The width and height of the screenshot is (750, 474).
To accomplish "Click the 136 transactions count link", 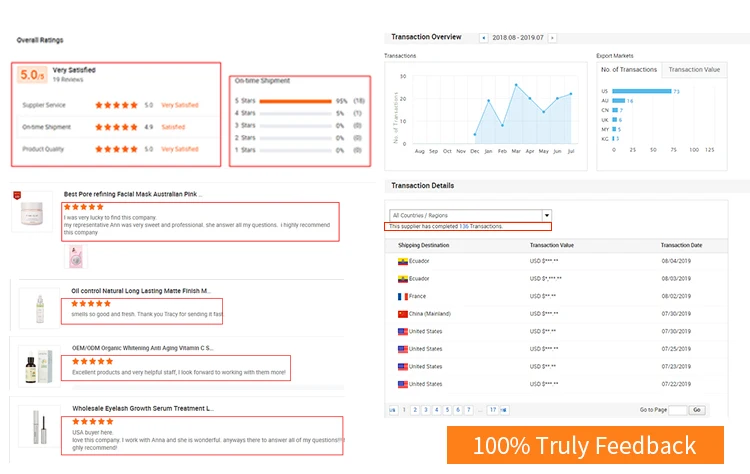I will point(463,226).
